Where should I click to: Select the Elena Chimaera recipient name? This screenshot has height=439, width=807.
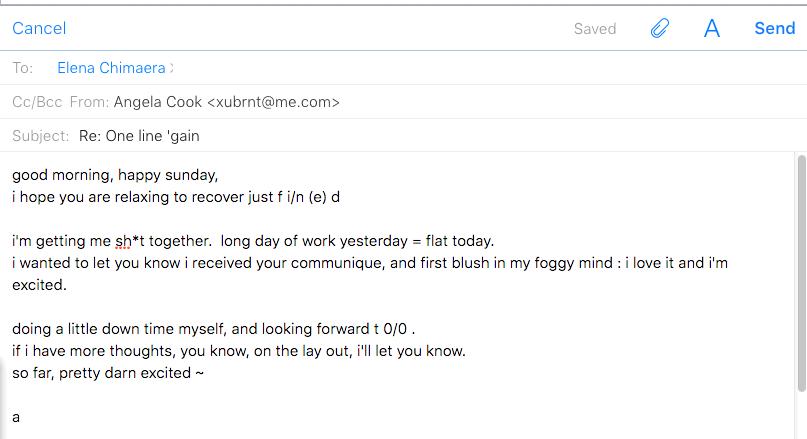(111, 68)
